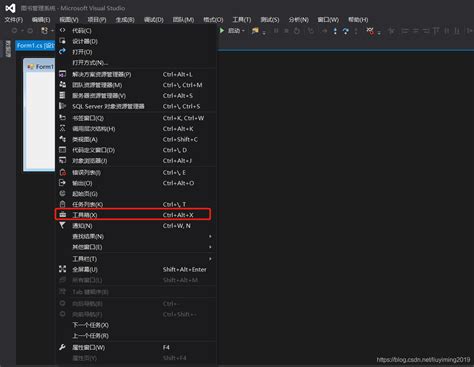Expand the Toolbars (工具栏) submenu arrow
This screenshot has width=474, height=367.
click(x=210, y=259)
